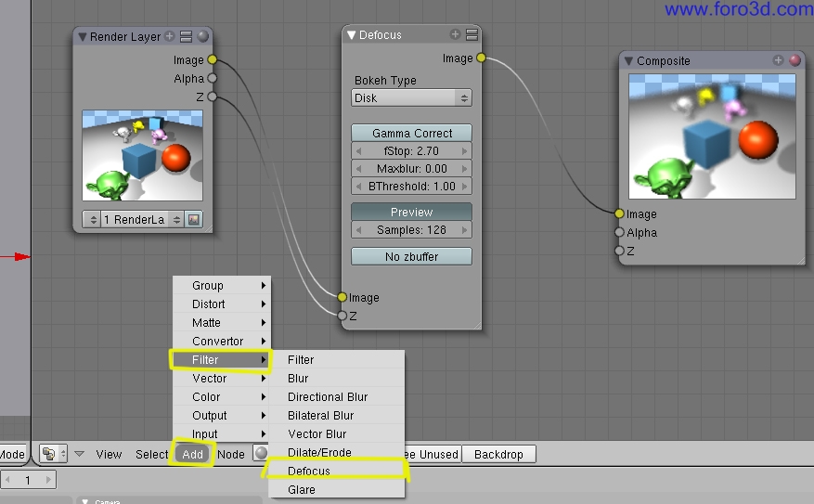Toggle the Gamma Correct button
This screenshot has height=504, width=814.
411,133
